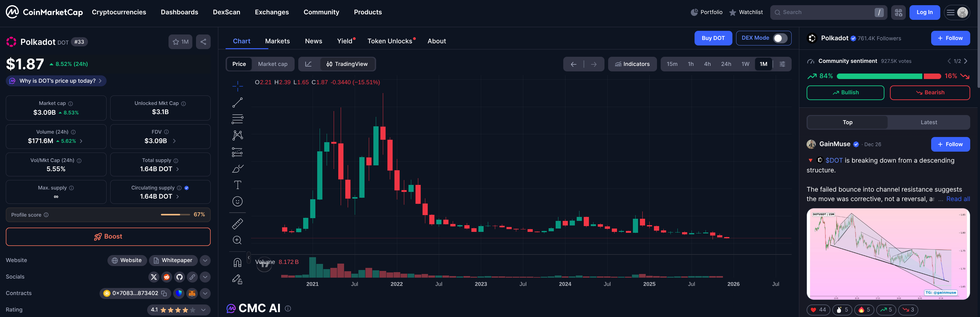Add contract to MetaMask fox icon
Screen dimensions: 980x317
192,294
